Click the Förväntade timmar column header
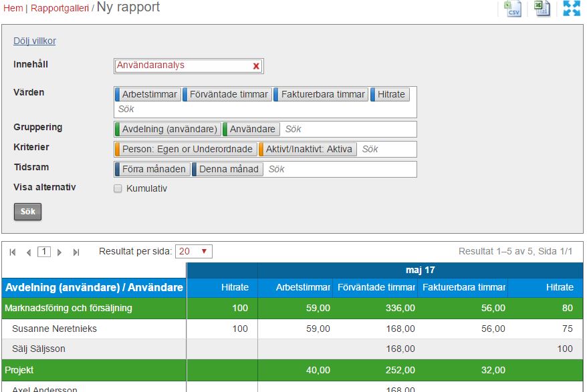Viewport: 587px width, 392px height. pyautogui.click(x=375, y=288)
